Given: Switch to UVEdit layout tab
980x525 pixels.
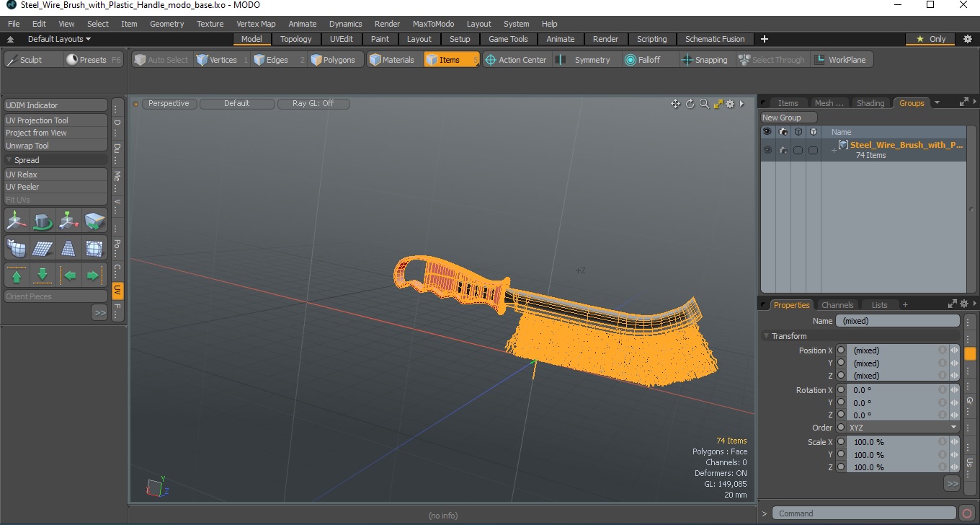Looking at the screenshot, I should [342, 39].
